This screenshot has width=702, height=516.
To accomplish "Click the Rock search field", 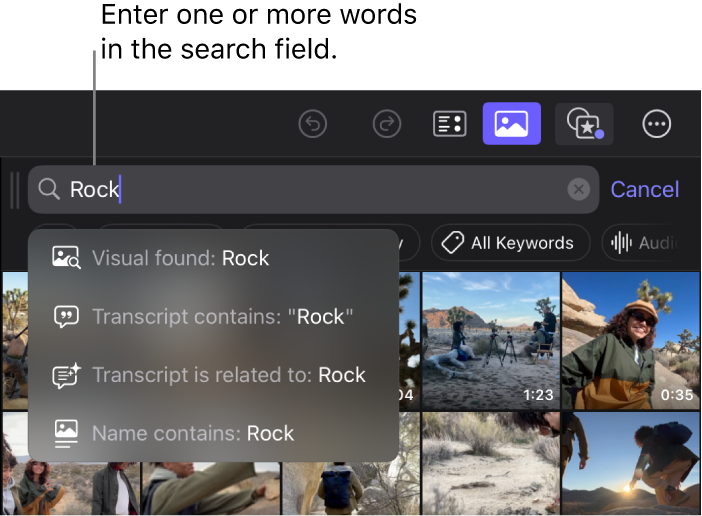I will pos(313,189).
